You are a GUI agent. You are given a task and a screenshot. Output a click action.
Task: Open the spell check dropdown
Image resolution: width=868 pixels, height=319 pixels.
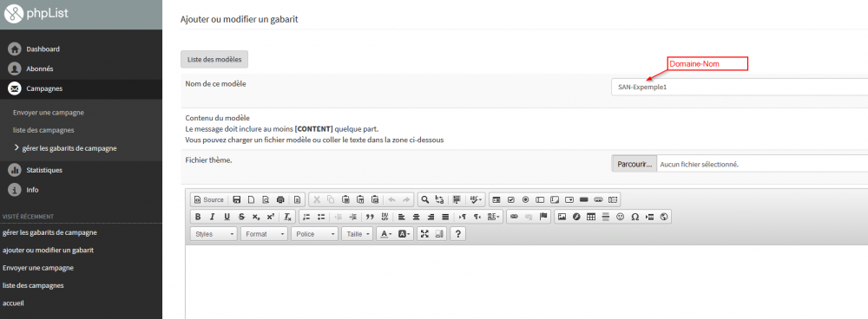point(476,199)
